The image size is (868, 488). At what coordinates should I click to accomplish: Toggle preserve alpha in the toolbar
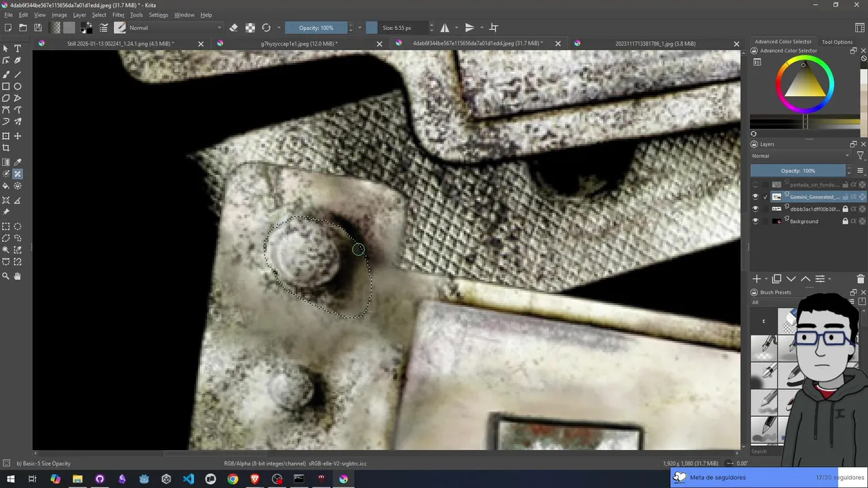[x=250, y=28]
